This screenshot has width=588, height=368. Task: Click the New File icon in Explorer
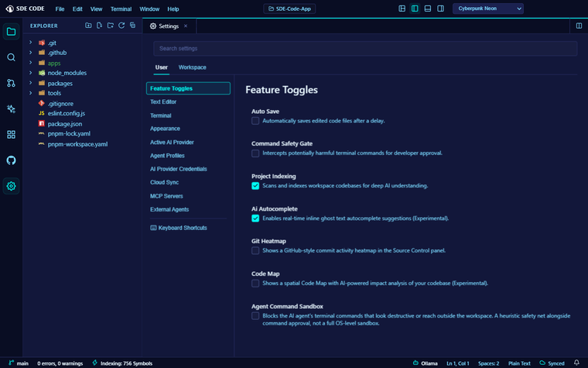[99, 26]
